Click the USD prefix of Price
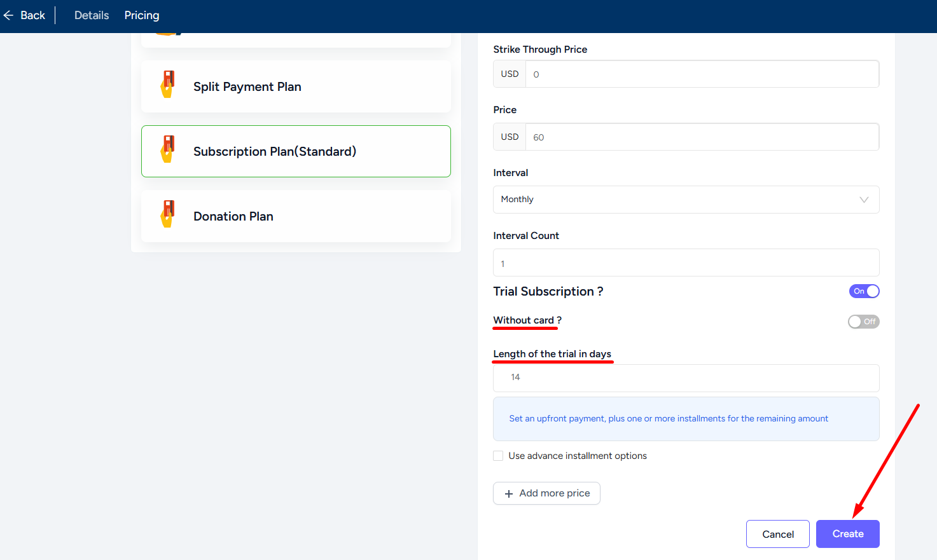The image size is (937, 560). pyautogui.click(x=510, y=137)
